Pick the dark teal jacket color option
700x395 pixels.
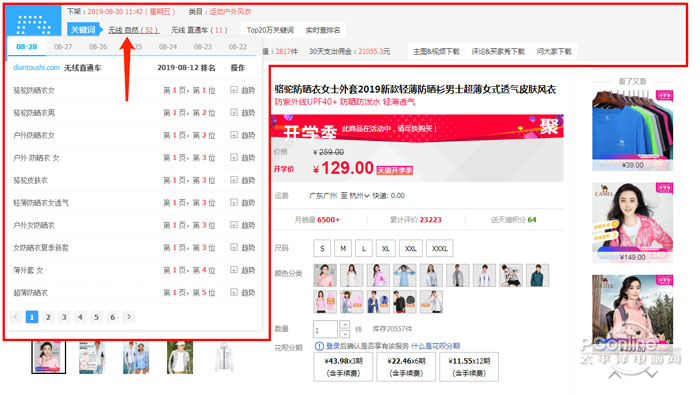(x=537, y=275)
